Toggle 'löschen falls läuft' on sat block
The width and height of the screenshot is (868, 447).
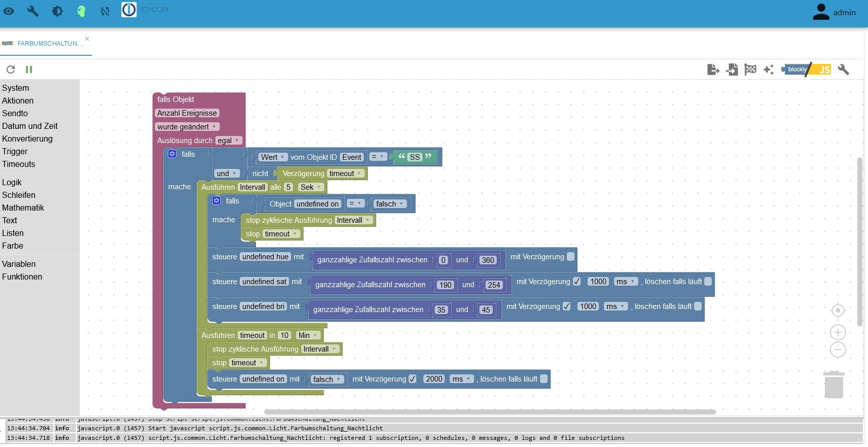[x=708, y=282]
